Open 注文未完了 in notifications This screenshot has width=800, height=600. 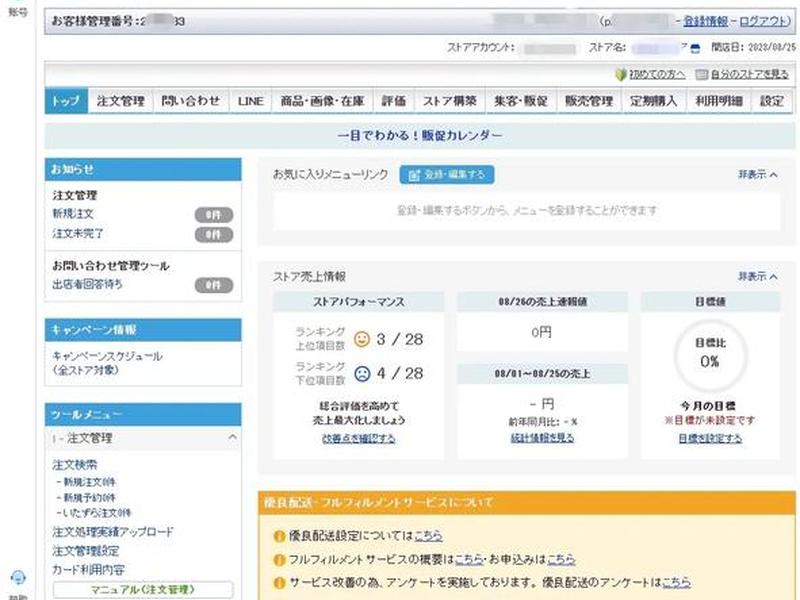coord(78,234)
